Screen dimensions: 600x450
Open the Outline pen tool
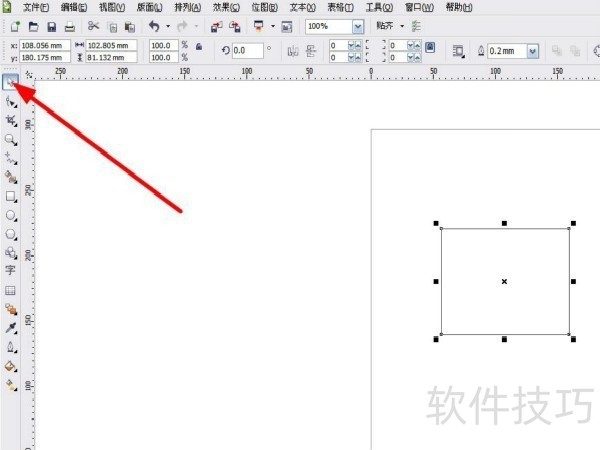(x=11, y=347)
